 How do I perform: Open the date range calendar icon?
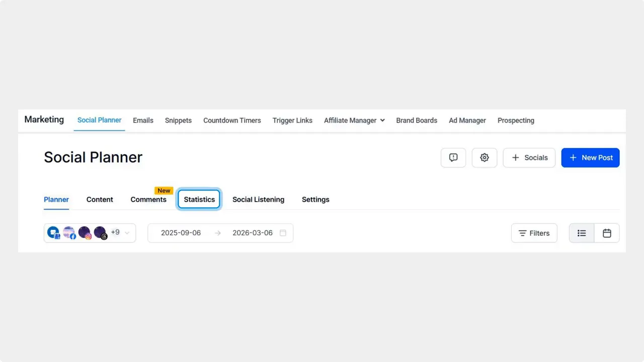tap(283, 233)
